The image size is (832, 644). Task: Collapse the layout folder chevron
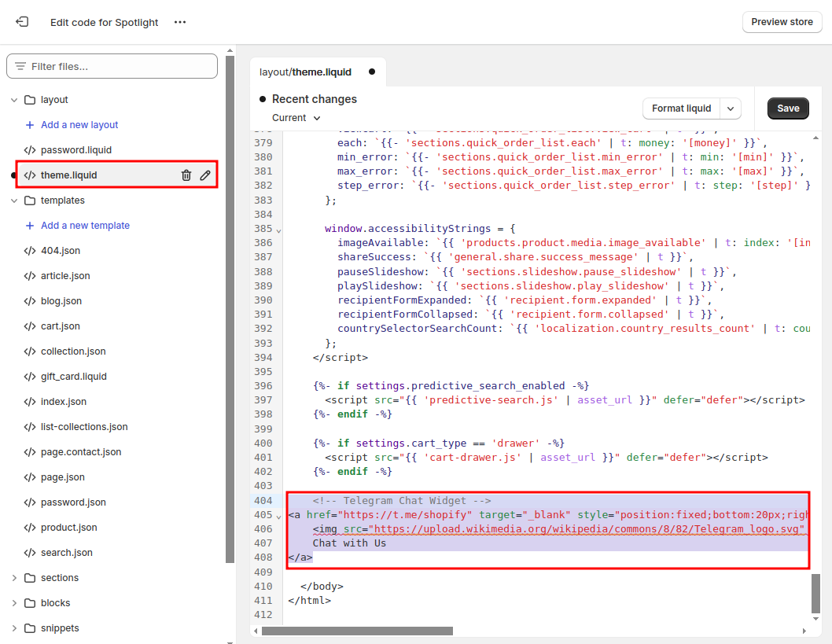coord(14,100)
